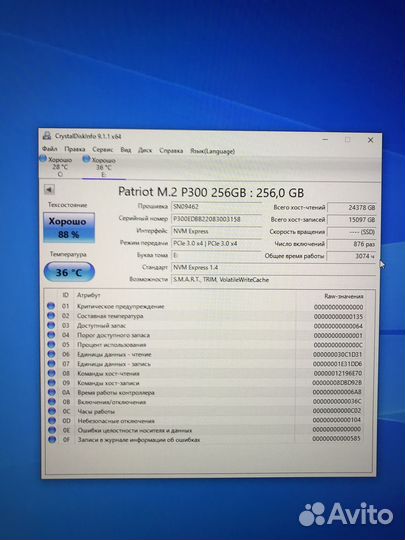The width and height of the screenshot is (405, 540).
Task: Click the status dot for attribute 07
Action: pyautogui.click(x=51, y=363)
